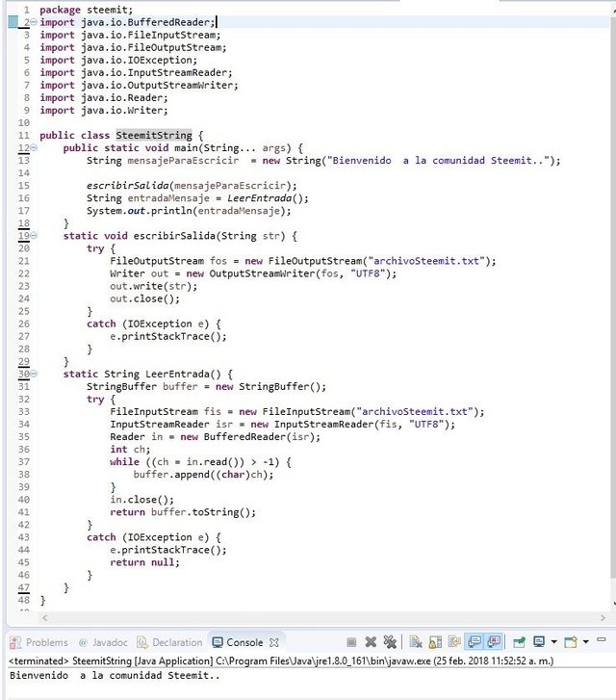Switch to the Declaration tab
This screenshot has height=700, width=616.
click(x=169, y=642)
